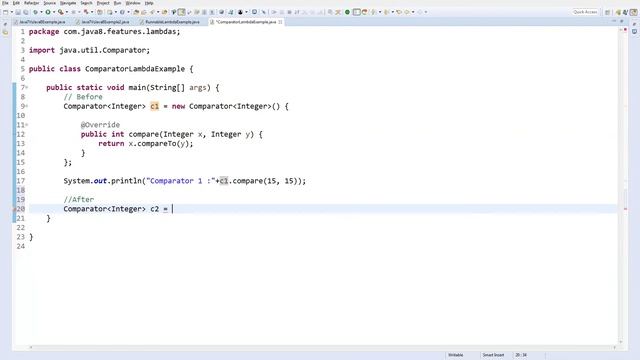Click the Debug bug icon in toolbar
The image size is (640, 360).
click(x=36, y=12)
